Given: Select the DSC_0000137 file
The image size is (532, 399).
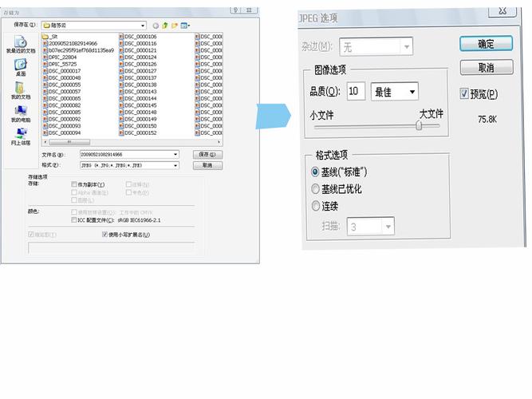Looking at the screenshot, I should [138, 77].
